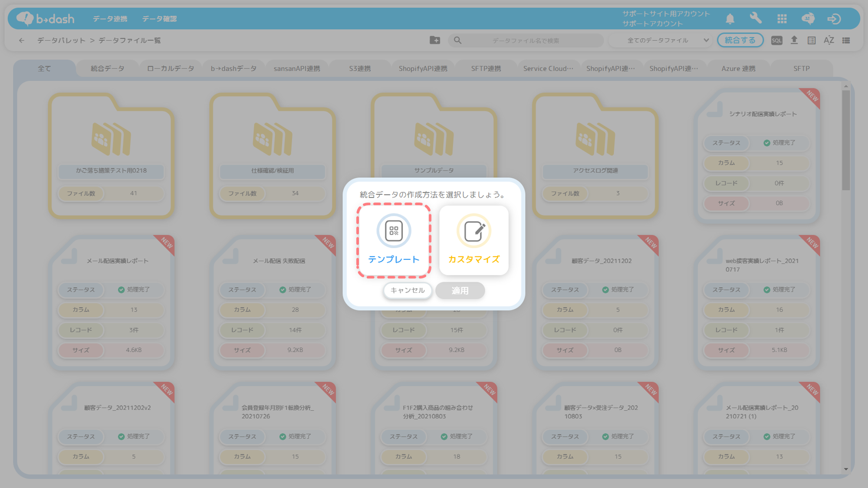Open the かご落ち施策テスト用0218 folder

click(111, 155)
